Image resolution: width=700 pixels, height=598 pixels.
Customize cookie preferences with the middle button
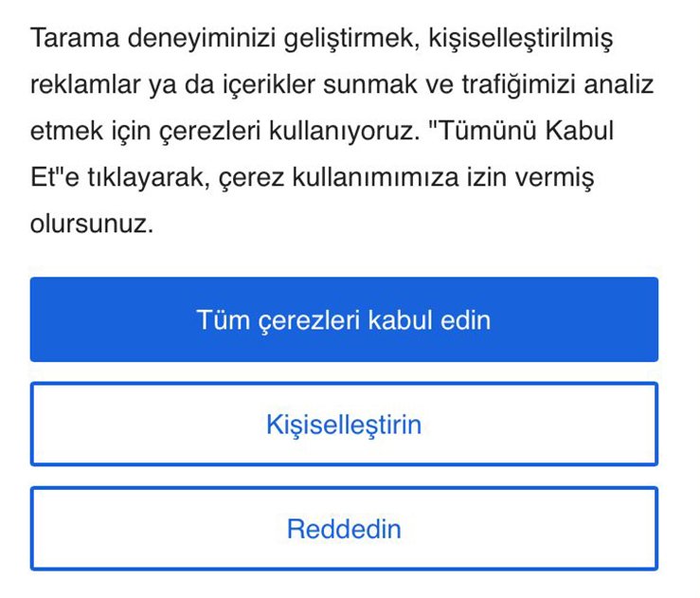[344, 424]
